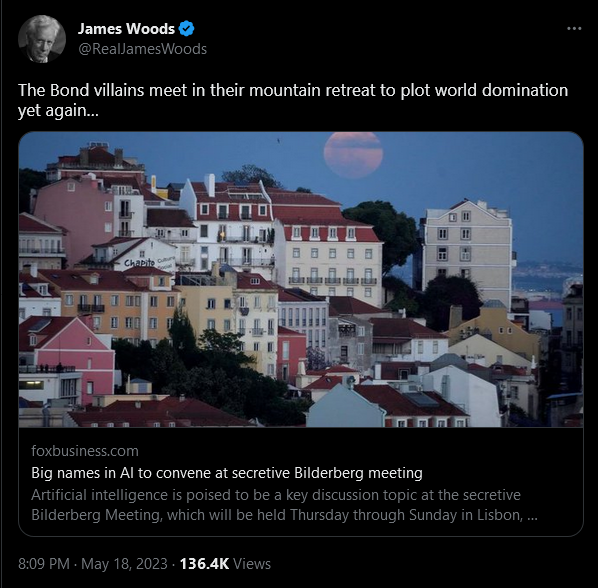598x588 pixels.
Task: Open James Woods profile picture
Action: [x=42, y=39]
